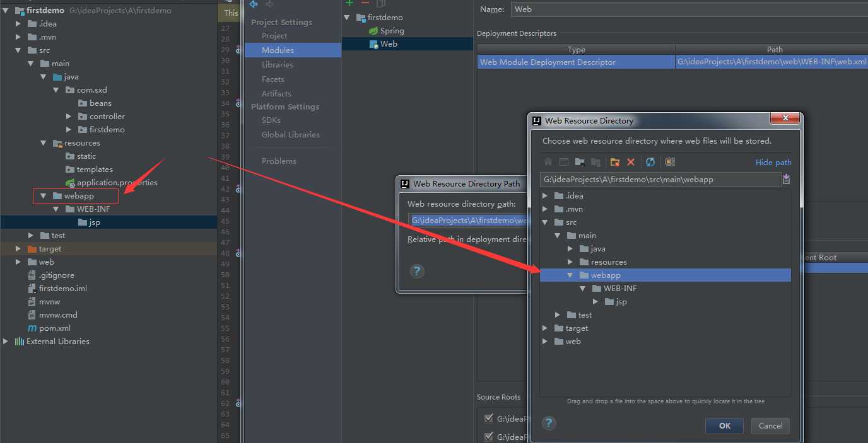Viewport: 868px width, 443px height.
Task: Expand the target folder in dialog tree
Action: coord(545,328)
